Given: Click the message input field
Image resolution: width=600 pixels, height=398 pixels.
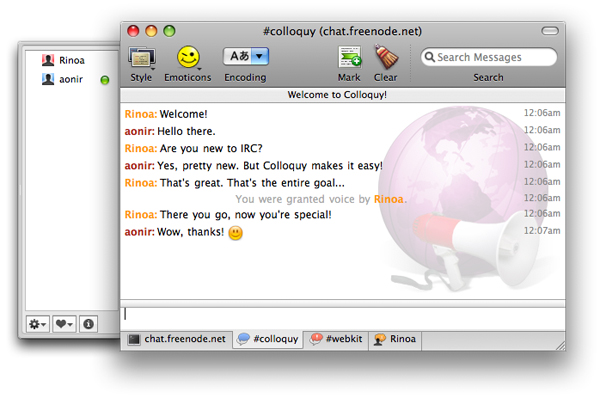Looking at the screenshot, I should coord(342,318).
